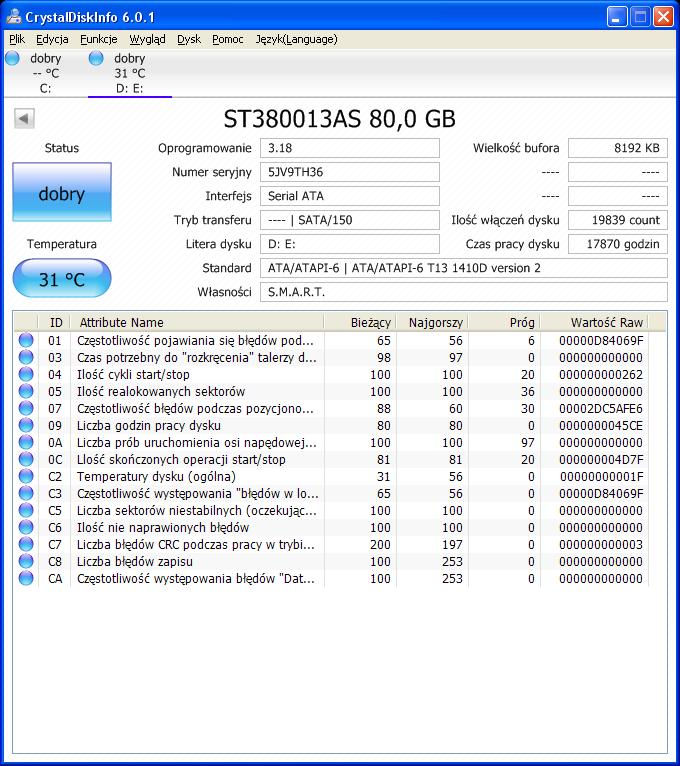Click status orb for attribute 01 row
Viewport: 680px width, 766px height.
coord(26,340)
